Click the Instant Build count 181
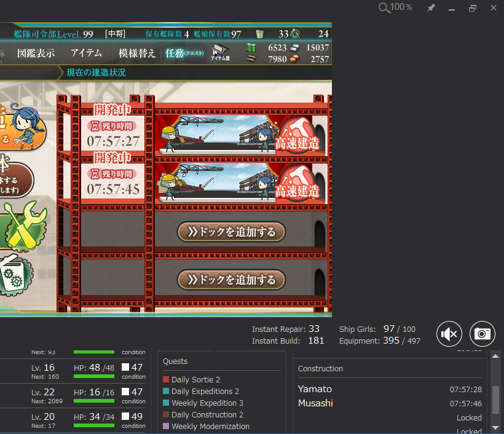 [317, 341]
